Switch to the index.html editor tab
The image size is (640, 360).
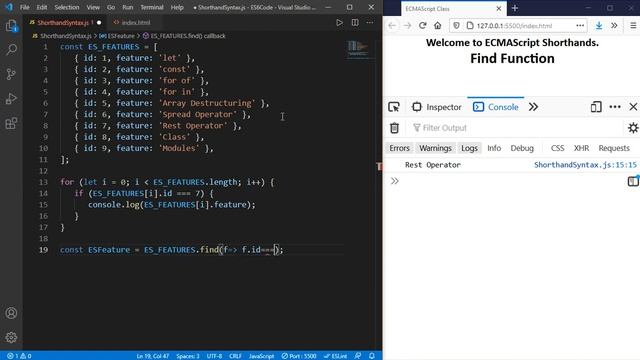pyautogui.click(x=135, y=22)
